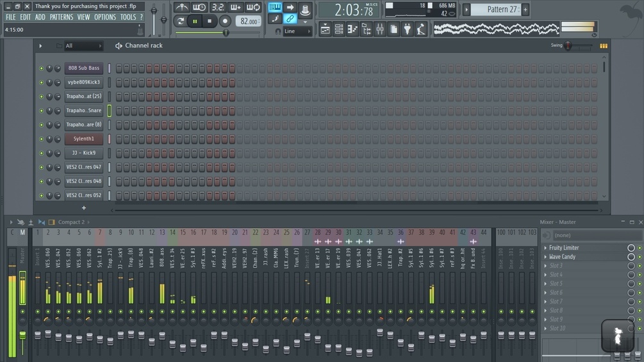644x362 pixels.
Task: Mute the 808 Sub Bass channel LED
Action: 41,68
